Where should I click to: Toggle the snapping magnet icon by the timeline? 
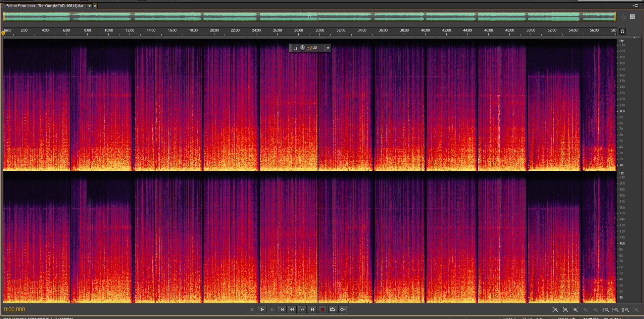pos(622,31)
